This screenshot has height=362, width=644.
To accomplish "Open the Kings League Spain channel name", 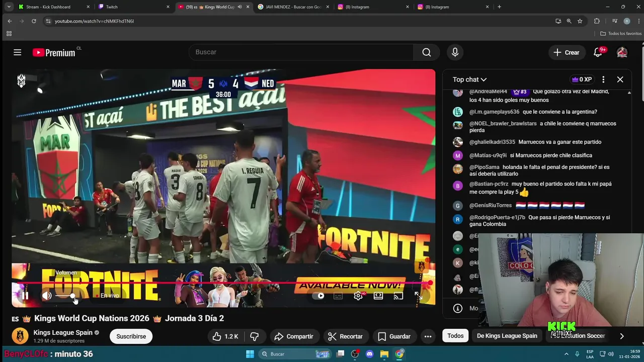I will point(63,332).
